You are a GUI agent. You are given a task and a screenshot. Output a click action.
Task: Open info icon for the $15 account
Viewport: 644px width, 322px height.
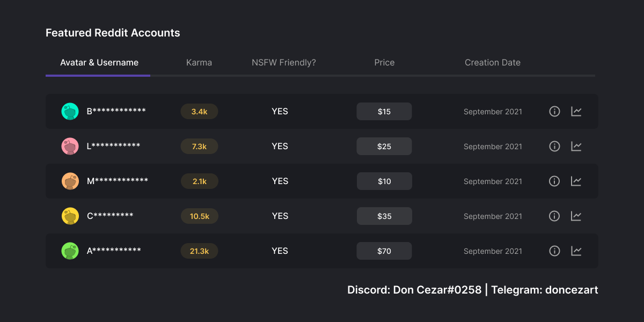(554, 112)
